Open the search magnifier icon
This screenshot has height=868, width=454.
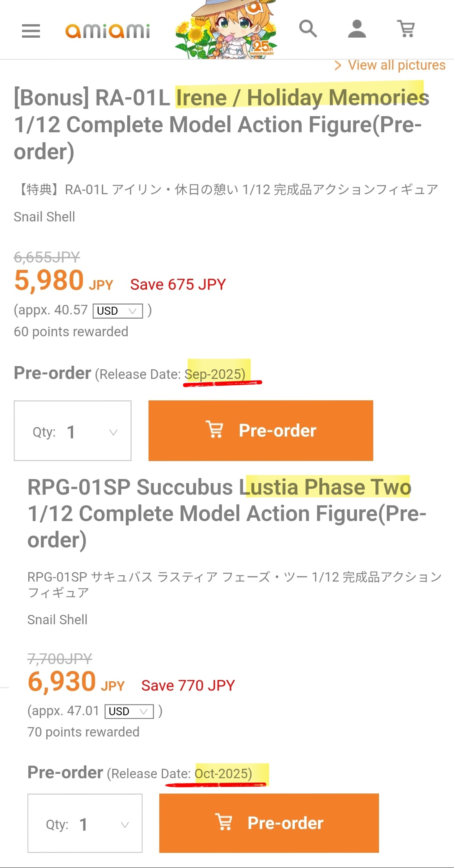pyautogui.click(x=308, y=29)
